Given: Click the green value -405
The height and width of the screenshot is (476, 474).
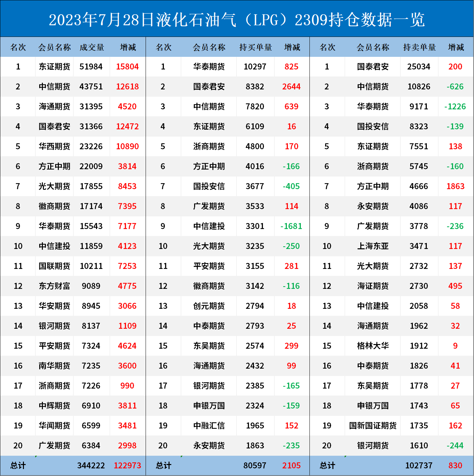Looking at the screenshot, I should pyautogui.click(x=292, y=186).
